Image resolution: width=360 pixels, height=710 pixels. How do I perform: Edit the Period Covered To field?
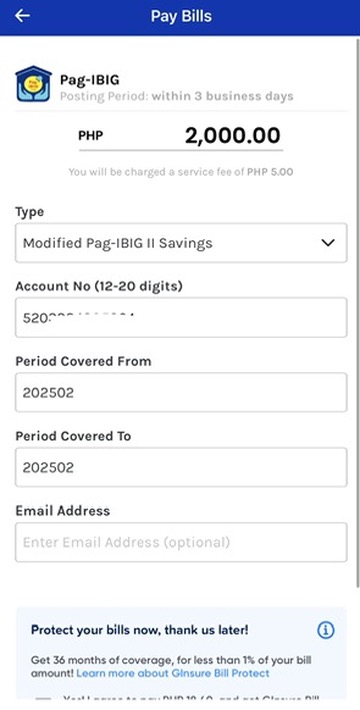pos(181,467)
